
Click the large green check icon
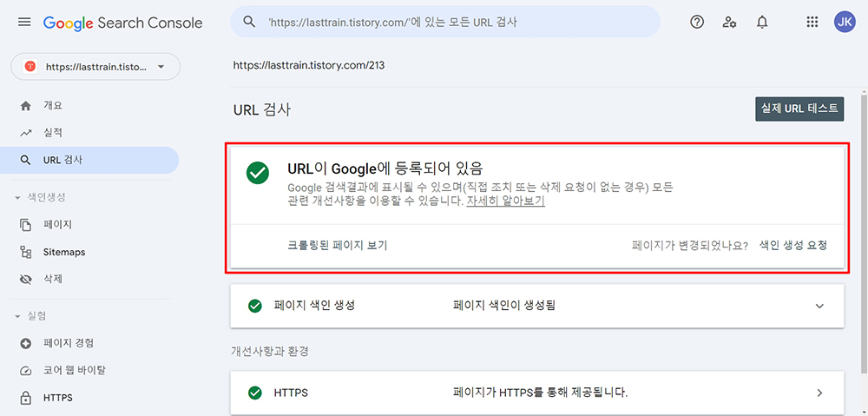pos(258,174)
